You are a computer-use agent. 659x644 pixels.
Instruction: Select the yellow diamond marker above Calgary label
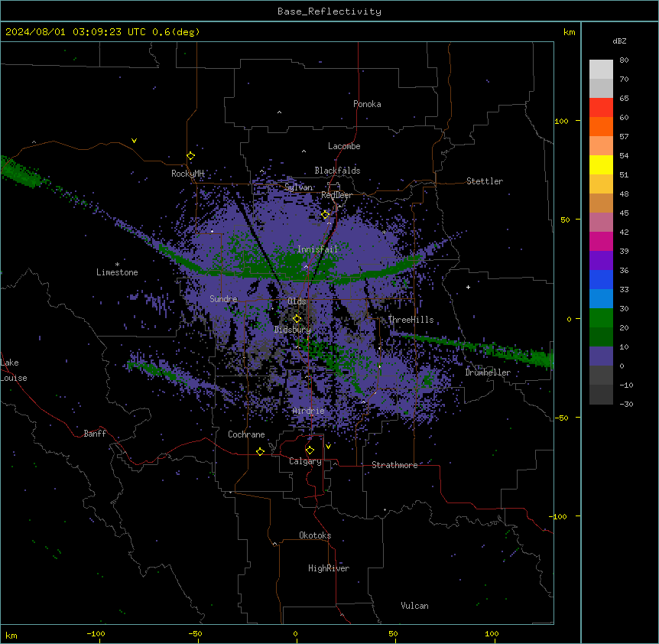point(310,450)
